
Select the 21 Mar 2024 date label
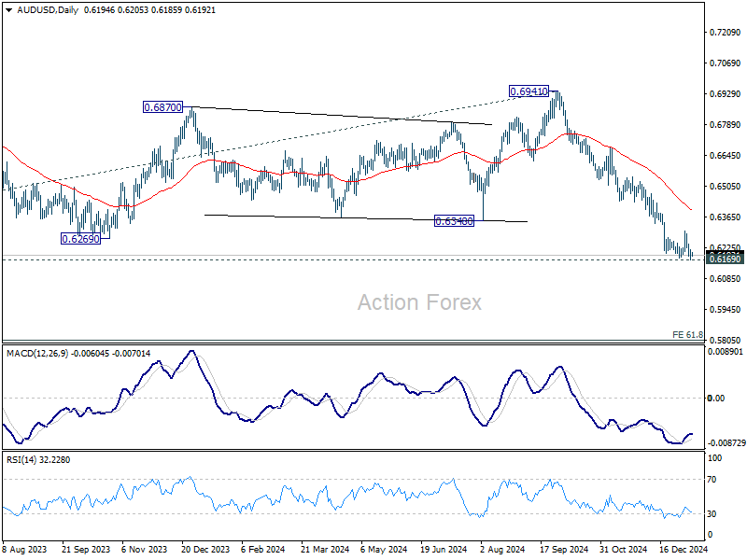coord(325,549)
